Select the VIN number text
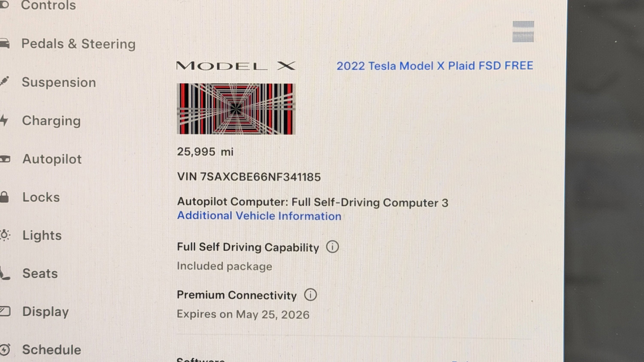Image resolution: width=644 pixels, height=362 pixels. tap(249, 176)
